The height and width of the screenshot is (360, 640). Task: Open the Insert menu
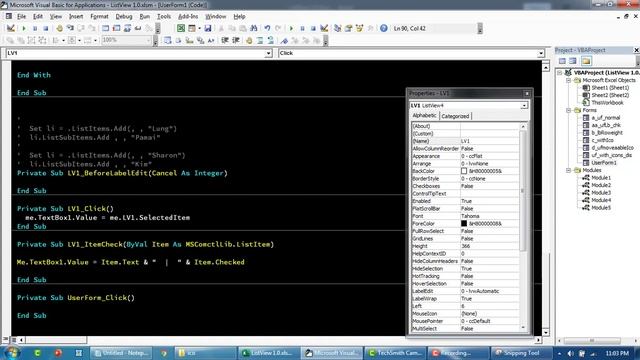coord(76,16)
